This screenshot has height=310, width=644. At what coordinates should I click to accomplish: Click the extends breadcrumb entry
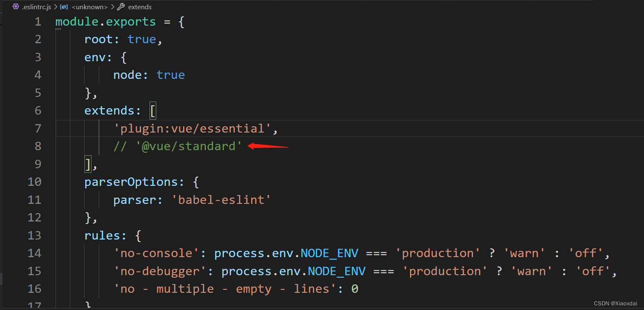pyautogui.click(x=139, y=7)
